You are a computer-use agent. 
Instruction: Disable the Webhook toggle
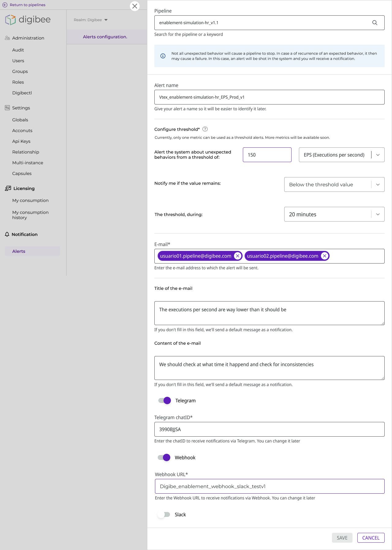164,457
